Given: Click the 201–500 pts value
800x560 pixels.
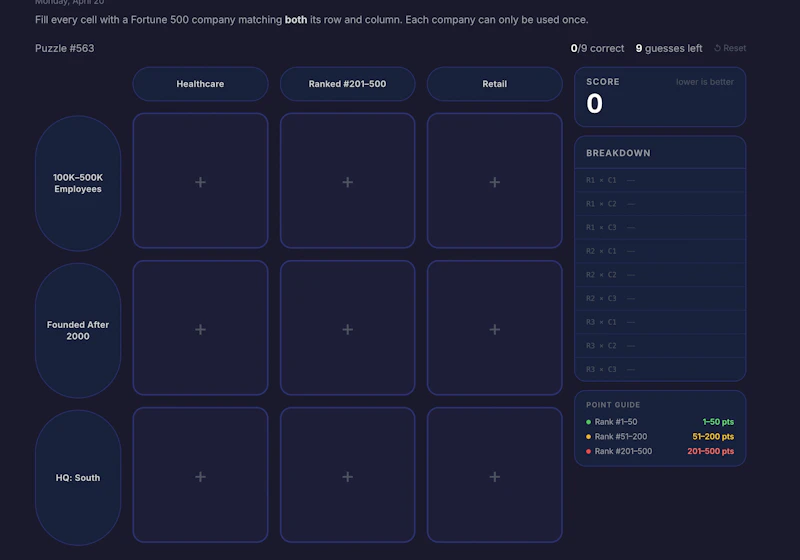Looking at the screenshot, I should click(x=710, y=451).
